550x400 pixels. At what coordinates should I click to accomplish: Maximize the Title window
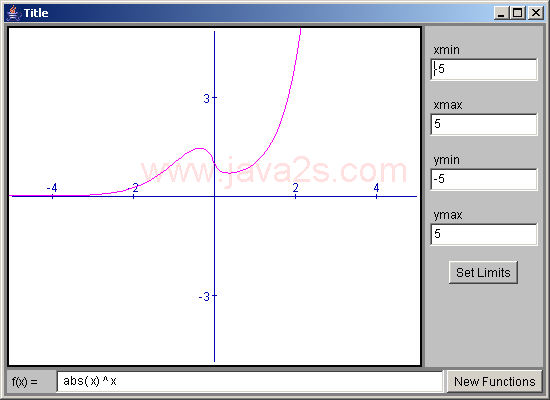[518, 13]
